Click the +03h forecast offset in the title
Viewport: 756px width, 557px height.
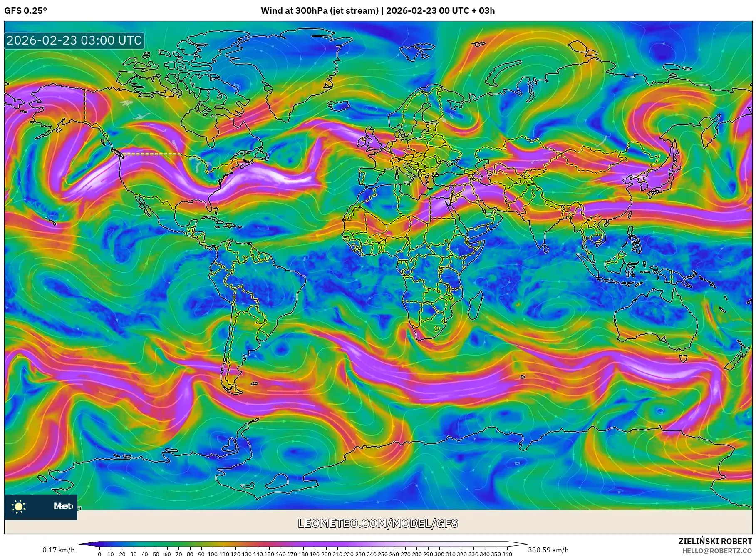[x=484, y=11]
